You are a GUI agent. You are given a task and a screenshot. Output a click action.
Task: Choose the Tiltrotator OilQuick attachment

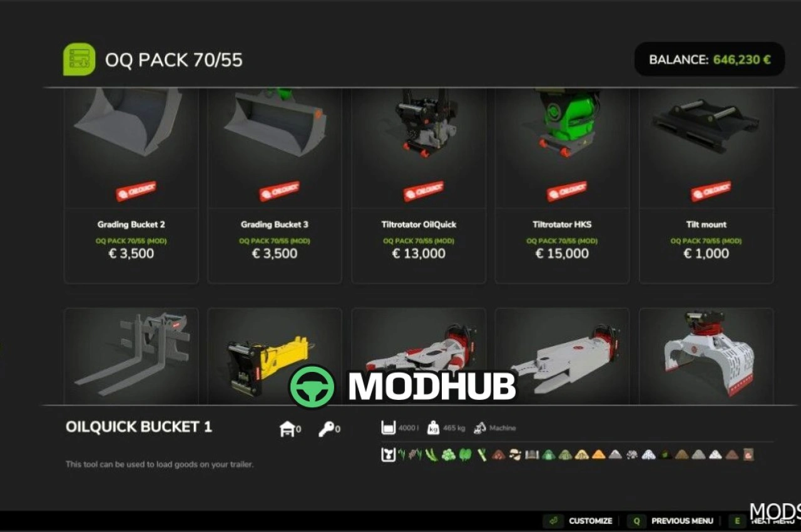419,186
